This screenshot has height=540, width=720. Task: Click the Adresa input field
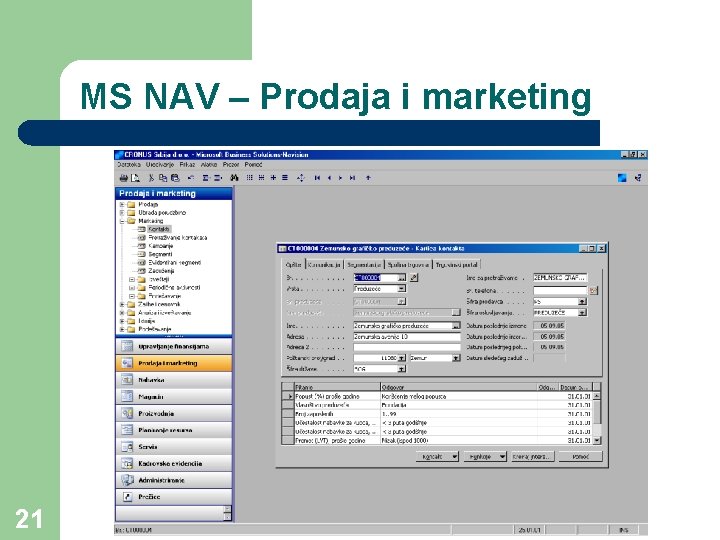pyautogui.click(x=407, y=337)
